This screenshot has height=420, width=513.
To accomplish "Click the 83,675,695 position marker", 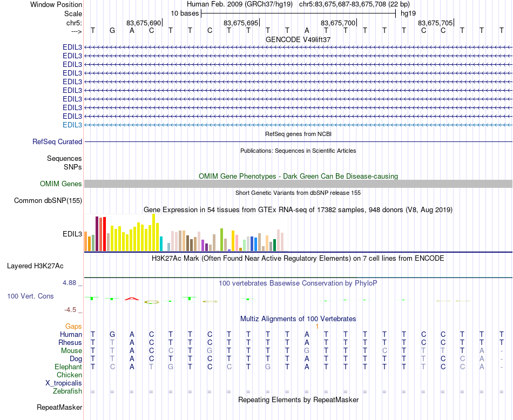I will tap(241, 23).
